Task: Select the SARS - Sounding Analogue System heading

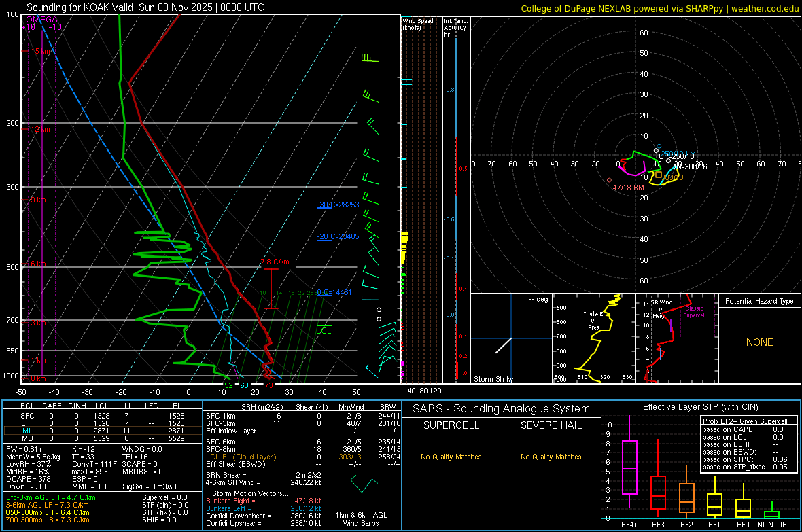Action: tap(501, 409)
